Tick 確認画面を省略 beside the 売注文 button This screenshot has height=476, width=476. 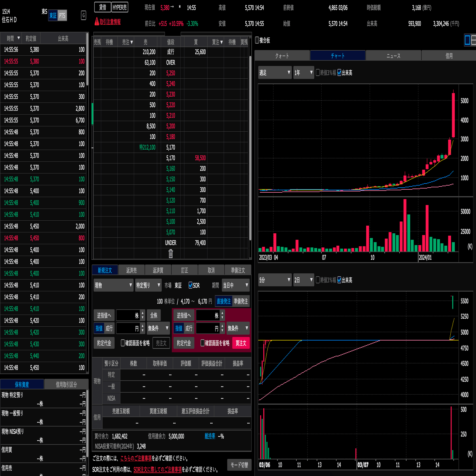[x=123, y=343]
